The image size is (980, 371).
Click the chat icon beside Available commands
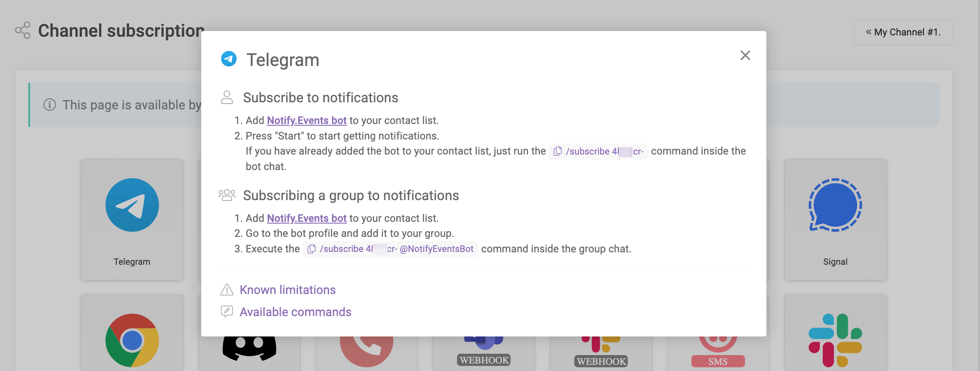(227, 312)
